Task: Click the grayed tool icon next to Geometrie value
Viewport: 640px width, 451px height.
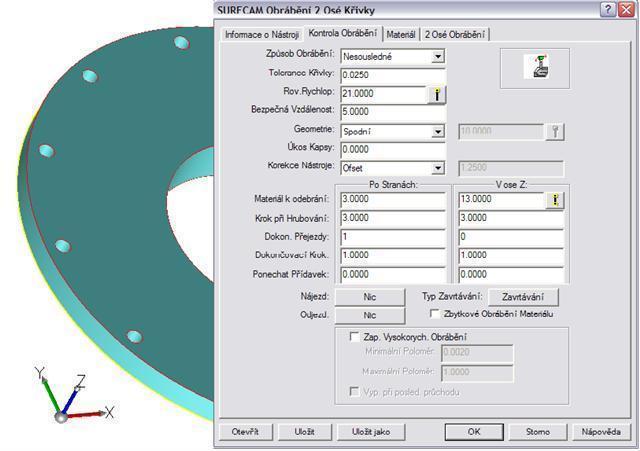Action: coord(555,132)
